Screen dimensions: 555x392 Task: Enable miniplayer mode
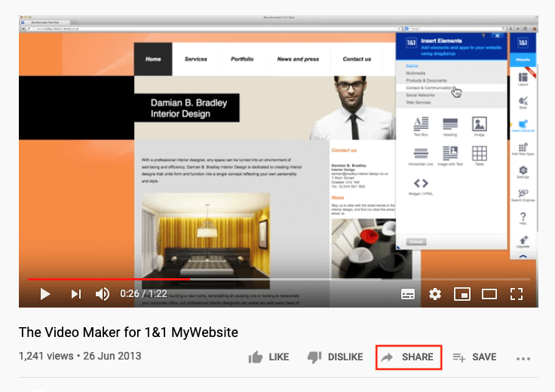click(x=462, y=294)
